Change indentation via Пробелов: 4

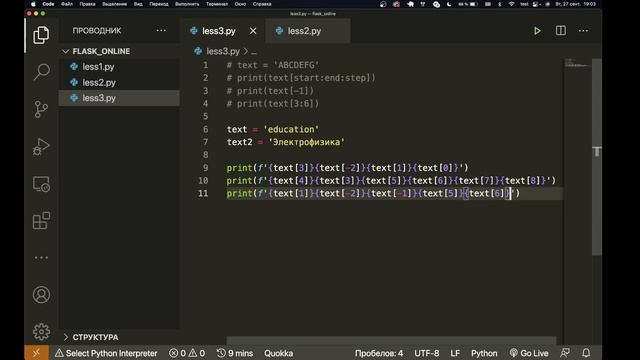point(379,353)
